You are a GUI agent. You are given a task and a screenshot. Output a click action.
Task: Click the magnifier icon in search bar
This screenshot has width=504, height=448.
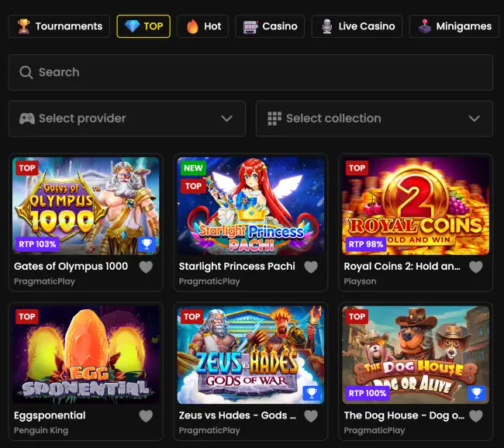click(x=26, y=72)
